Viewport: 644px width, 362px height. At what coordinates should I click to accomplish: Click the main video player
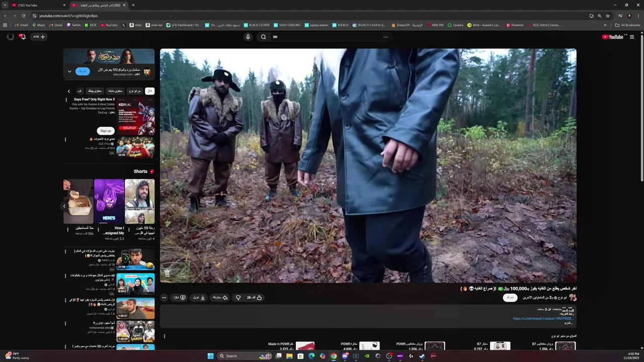click(x=368, y=165)
